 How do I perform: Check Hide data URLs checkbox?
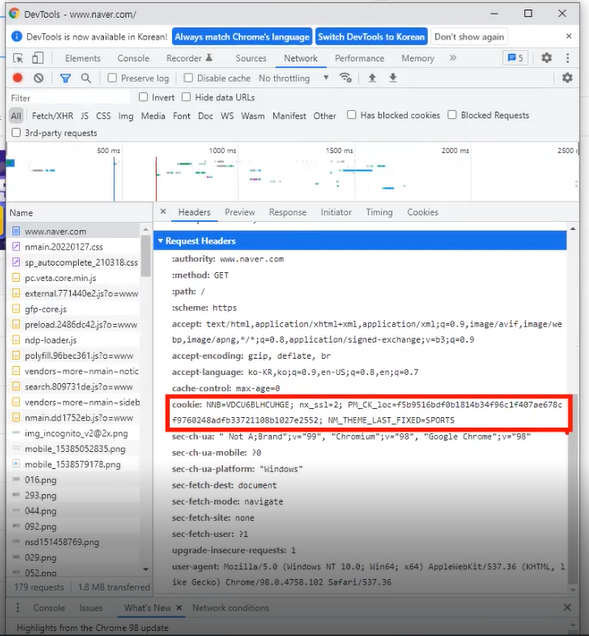(186, 97)
